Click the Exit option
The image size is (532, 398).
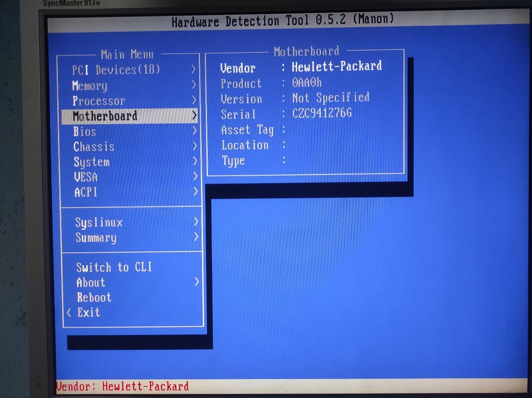point(89,313)
